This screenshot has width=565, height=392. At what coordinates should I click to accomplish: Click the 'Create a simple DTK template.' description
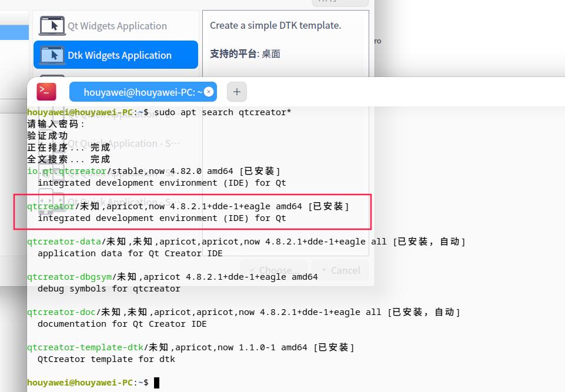coord(275,25)
